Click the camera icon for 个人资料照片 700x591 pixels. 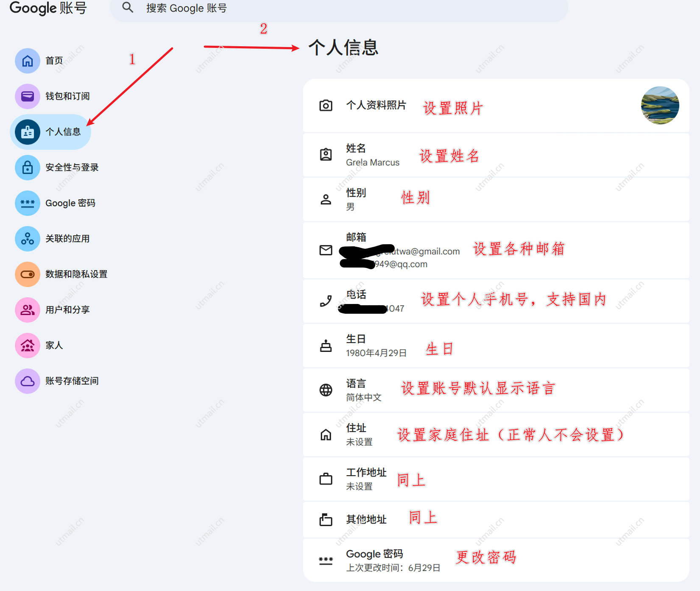tap(326, 105)
